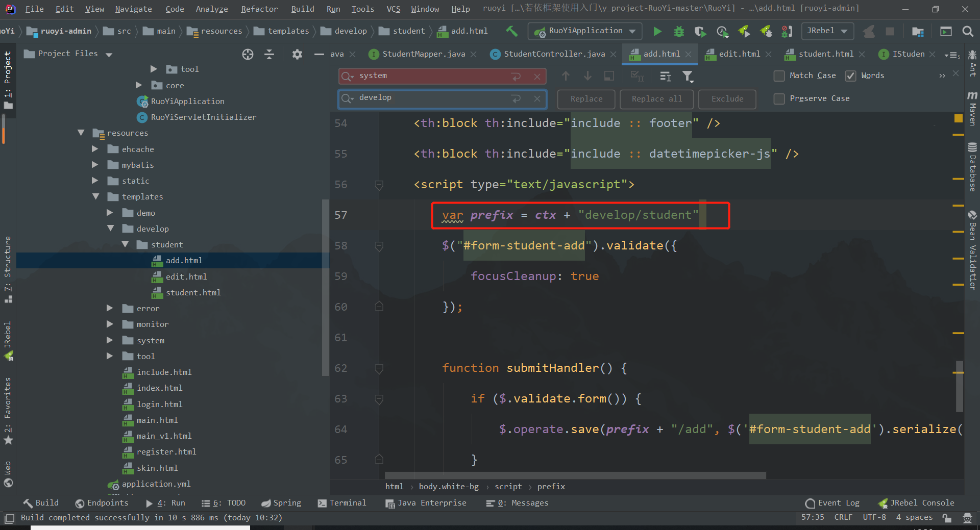Click the editor horizontal scrollbar

click(x=575, y=475)
